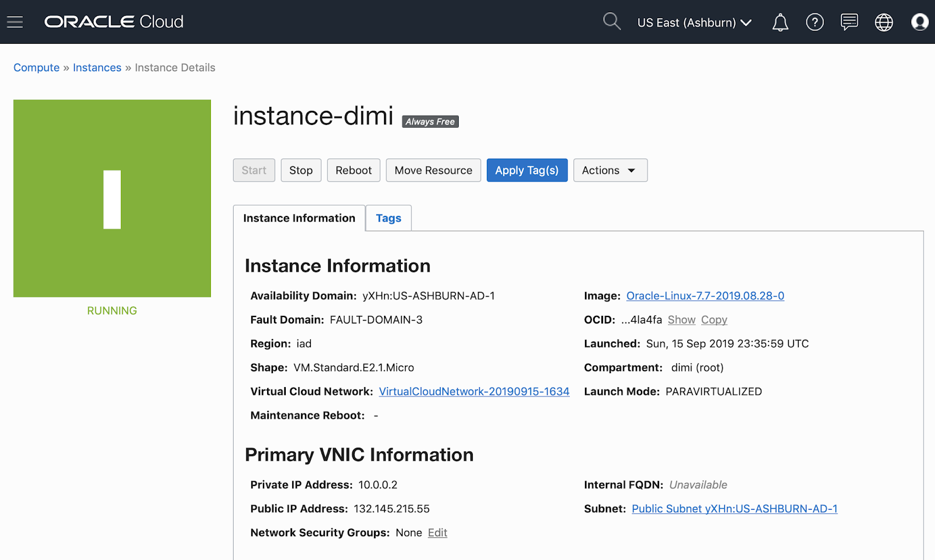Expand the US East (Ashburn) region selector

click(694, 23)
